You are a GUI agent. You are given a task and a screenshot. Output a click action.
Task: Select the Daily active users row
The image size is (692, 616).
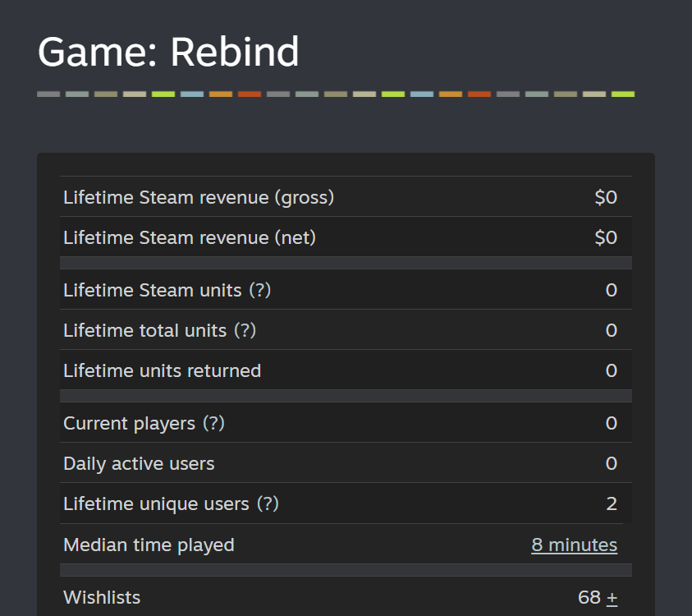(x=345, y=463)
